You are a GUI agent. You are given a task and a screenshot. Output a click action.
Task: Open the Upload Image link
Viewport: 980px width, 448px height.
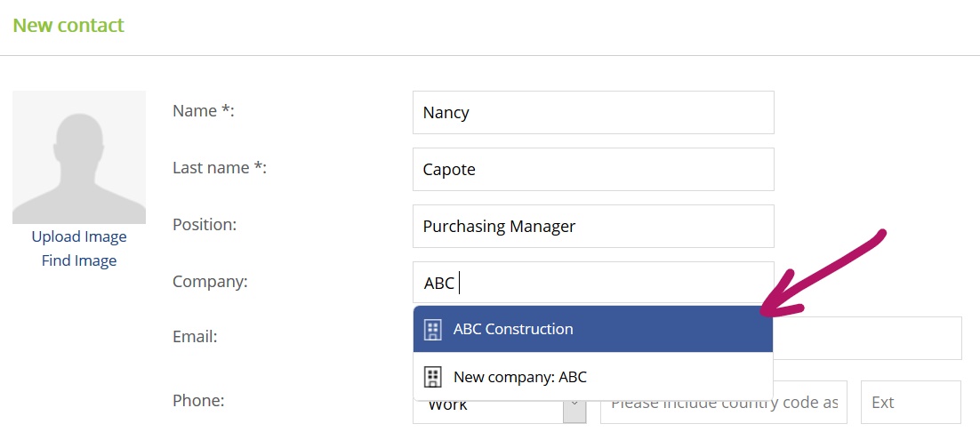click(79, 236)
